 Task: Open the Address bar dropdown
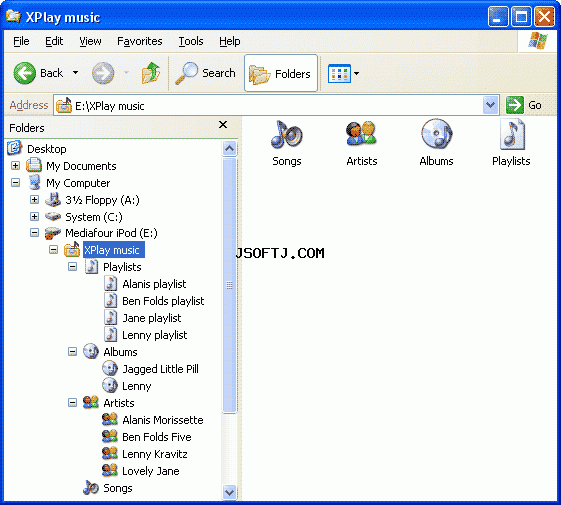[x=490, y=105]
